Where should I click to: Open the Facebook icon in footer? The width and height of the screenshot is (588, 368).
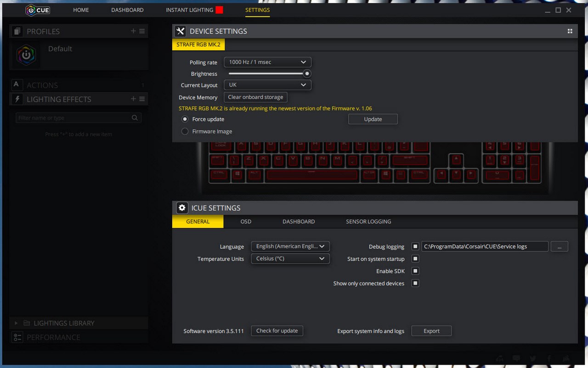(549, 358)
